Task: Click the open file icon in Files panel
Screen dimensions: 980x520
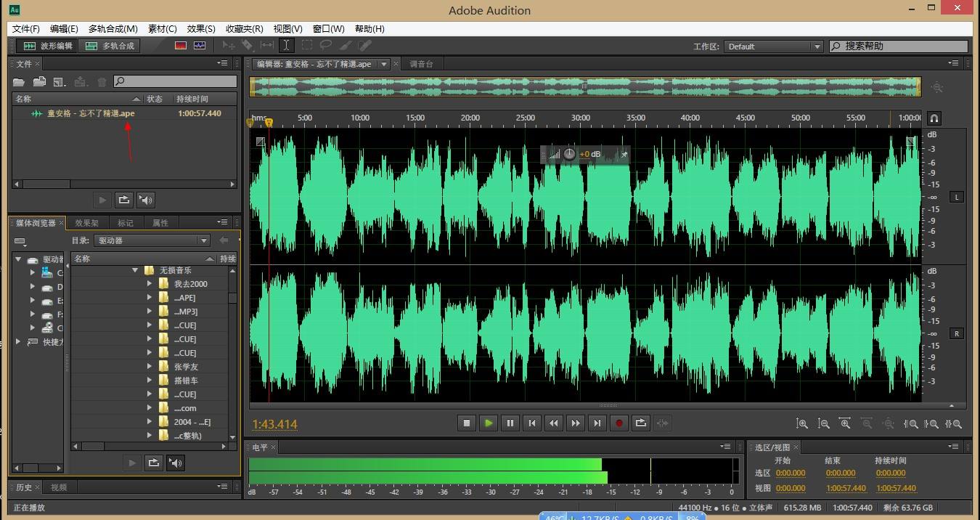Action: [x=18, y=81]
